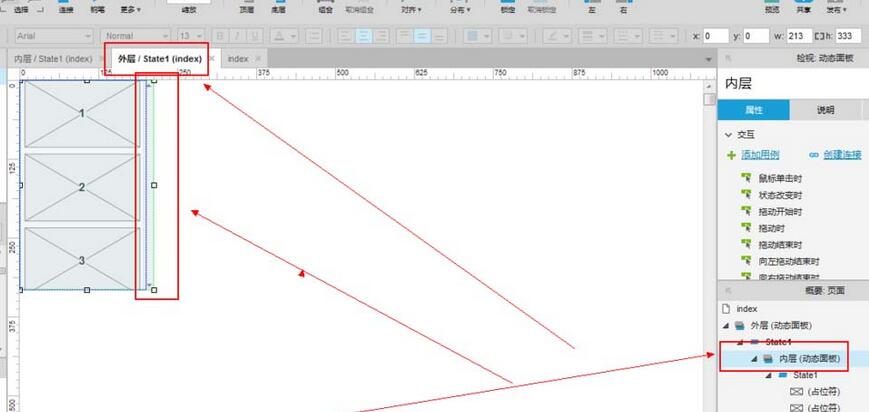Open the Normal font style dropdown
The height and width of the screenshot is (412, 869).
(136, 36)
